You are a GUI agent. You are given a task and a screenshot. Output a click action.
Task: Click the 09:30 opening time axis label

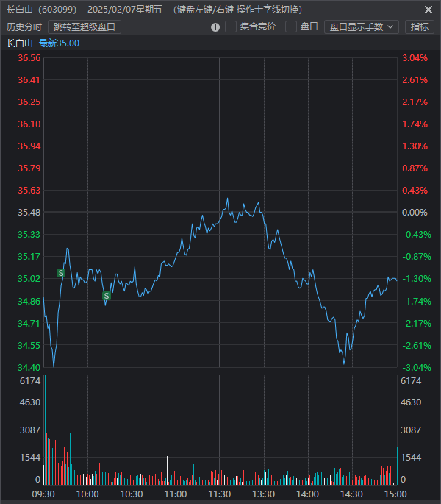coord(43,494)
